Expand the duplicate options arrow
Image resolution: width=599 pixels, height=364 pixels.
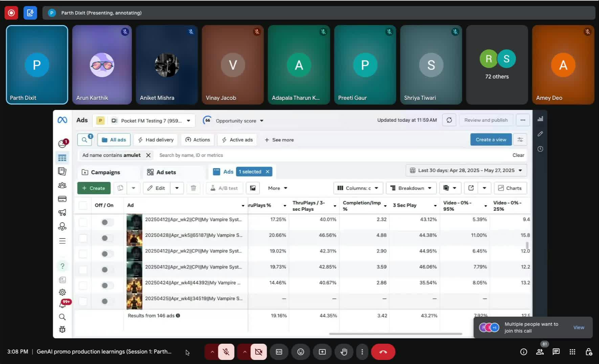coord(134,188)
